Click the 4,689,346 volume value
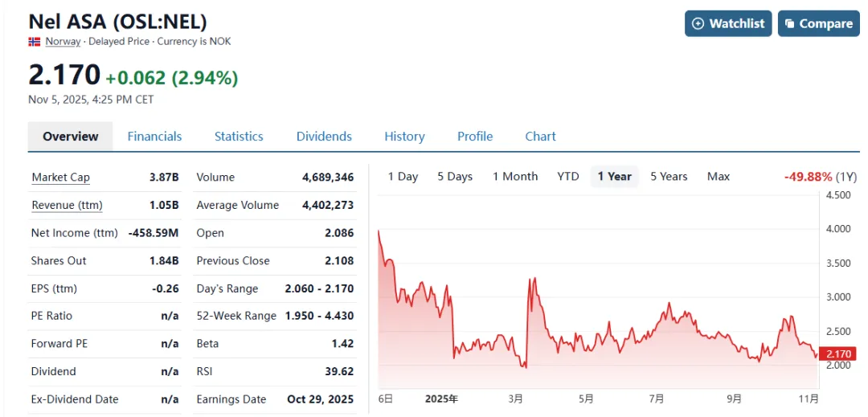This screenshot has height=417, width=868. pyautogui.click(x=328, y=178)
